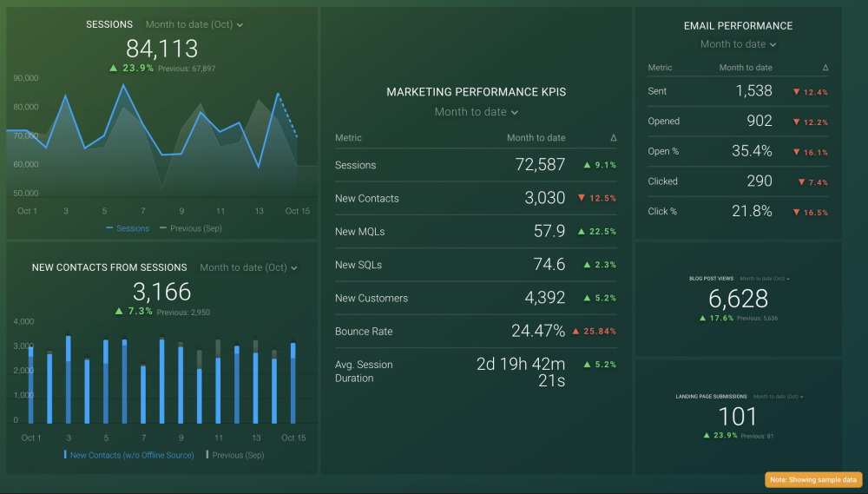Open Landing Page Submissions date range dropdown
Viewport: 868px width, 494px height.
click(778, 397)
